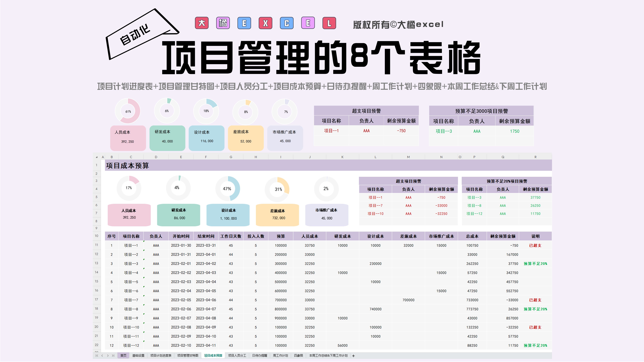Screen dimensions: 644x362
Task: Click the orange 差旅成本 732,000 card
Action: [277, 215]
